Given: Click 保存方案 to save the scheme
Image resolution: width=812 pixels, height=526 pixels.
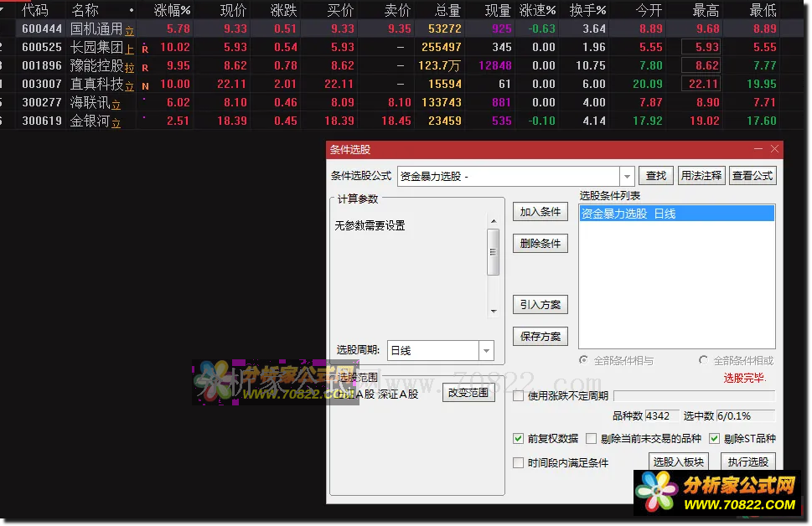Looking at the screenshot, I should tap(540, 337).
